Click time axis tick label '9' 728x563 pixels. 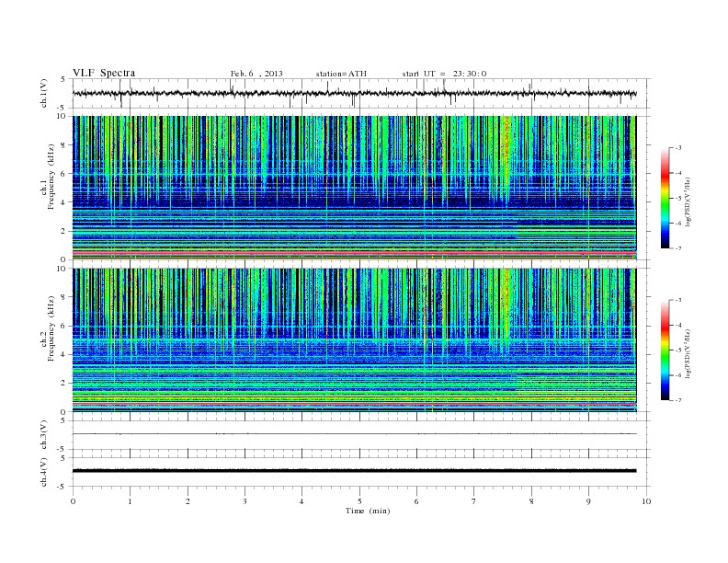click(588, 501)
